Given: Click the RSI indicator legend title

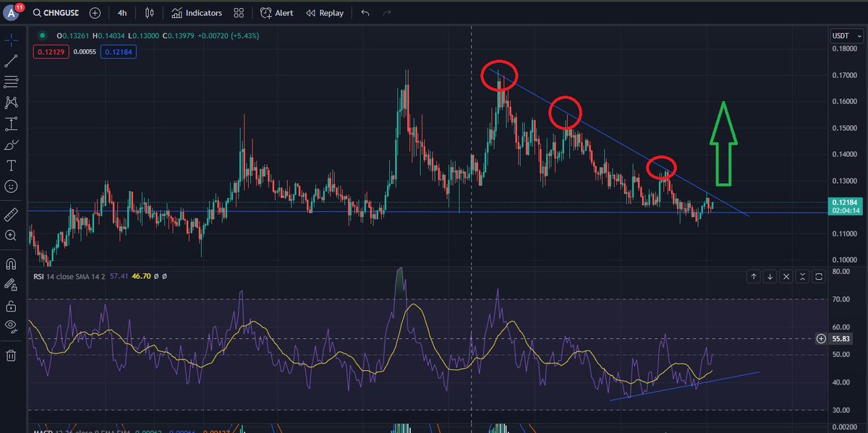Looking at the screenshot, I should click(x=38, y=276).
